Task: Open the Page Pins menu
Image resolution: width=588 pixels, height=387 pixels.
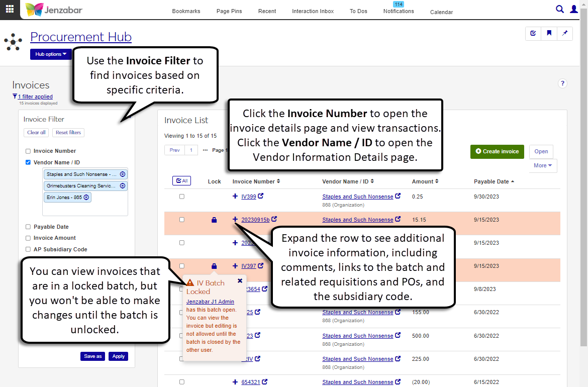Action: [229, 11]
